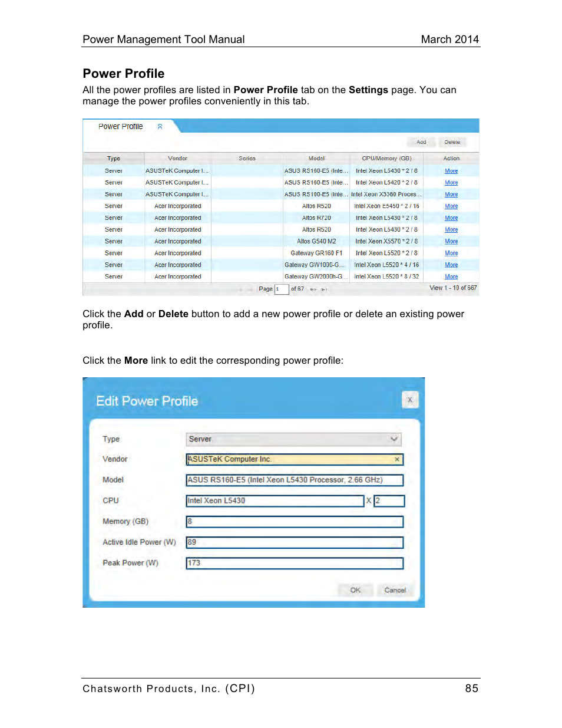The width and height of the screenshot is (562, 728).
Task: Open the Type dropdown showing Server
Action: [294, 439]
